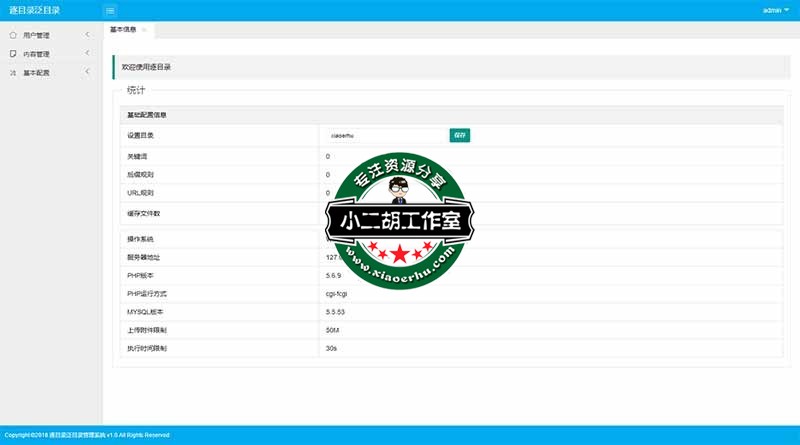Switch to the 基本信息 tab

point(123,31)
